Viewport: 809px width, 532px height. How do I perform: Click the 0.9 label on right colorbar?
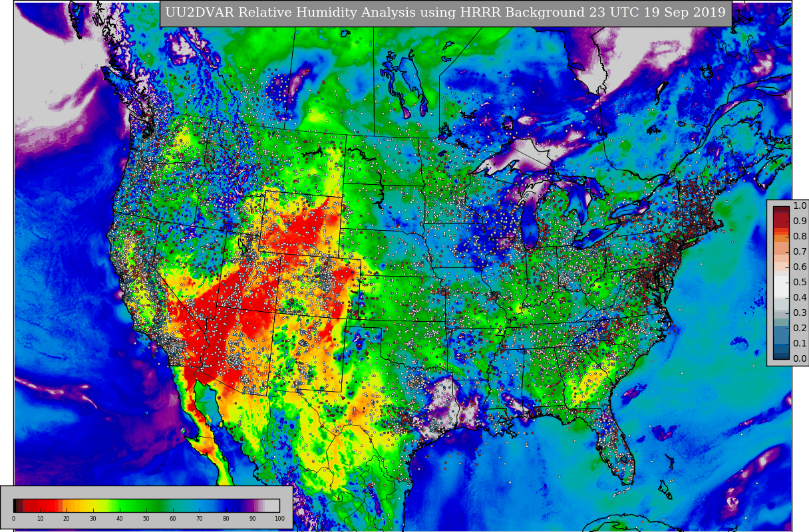(x=800, y=221)
